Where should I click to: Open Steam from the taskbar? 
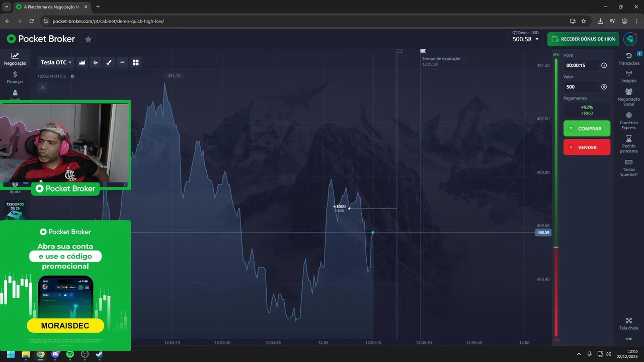pyautogui.click(x=99, y=354)
